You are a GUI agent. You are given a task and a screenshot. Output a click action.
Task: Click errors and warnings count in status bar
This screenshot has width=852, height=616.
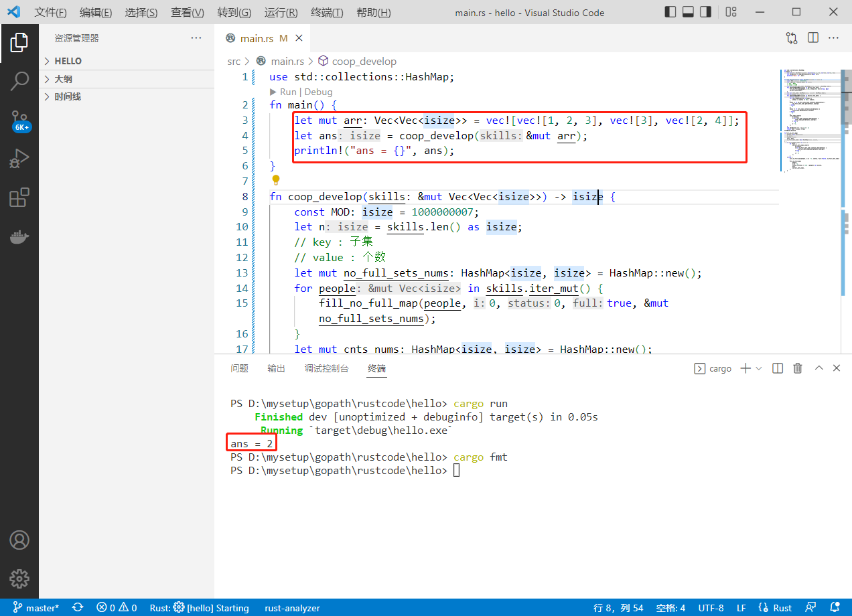[117, 608]
